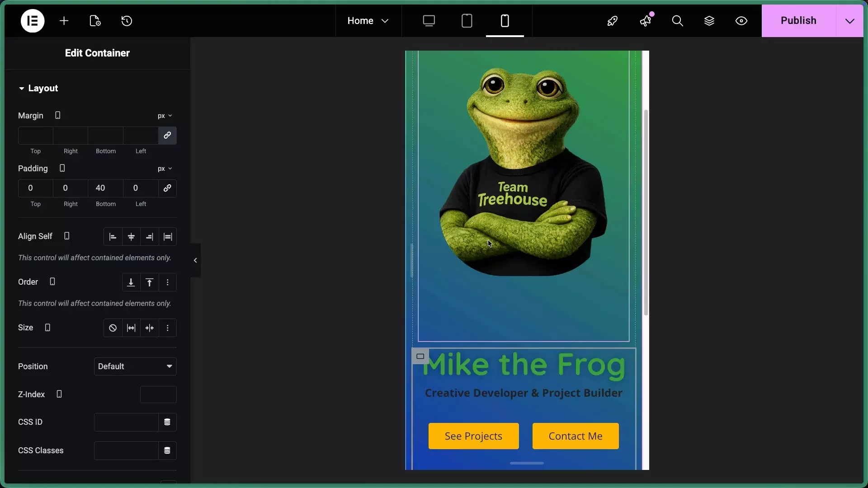Screen dimensions: 868x488
Task: Open the Structure panel layers icon
Action: click(709, 21)
